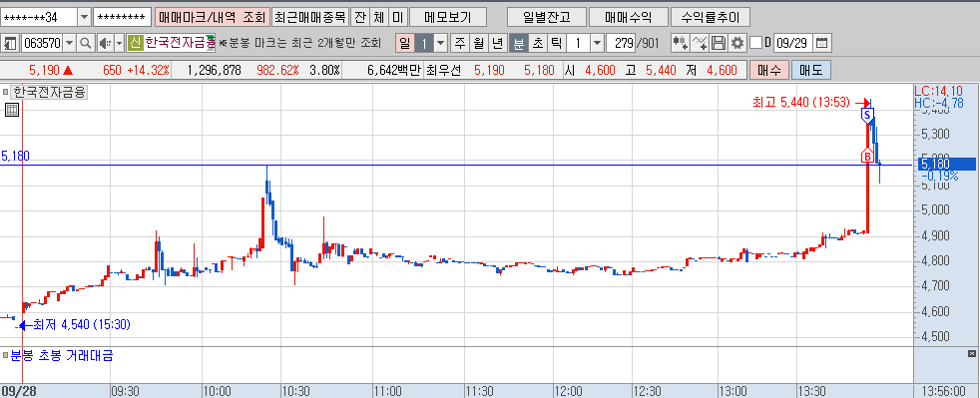Click the 982.62% volume ratio value

pos(278,70)
